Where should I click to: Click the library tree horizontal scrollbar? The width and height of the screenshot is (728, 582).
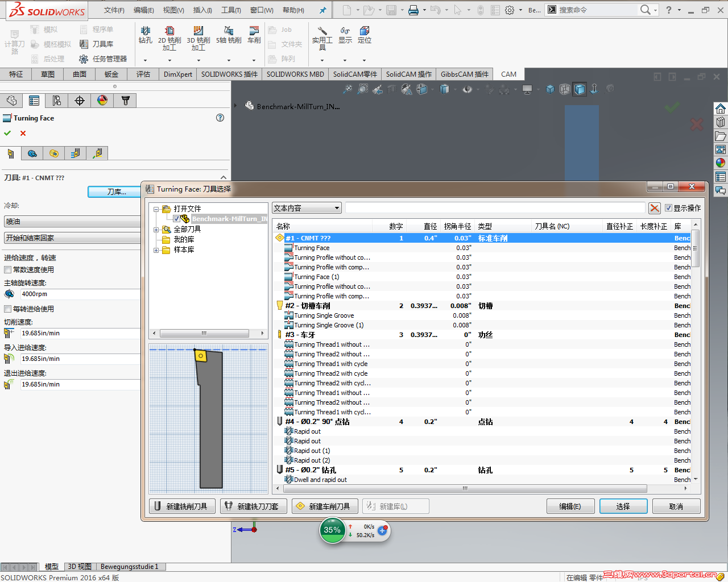tap(204, 334)
